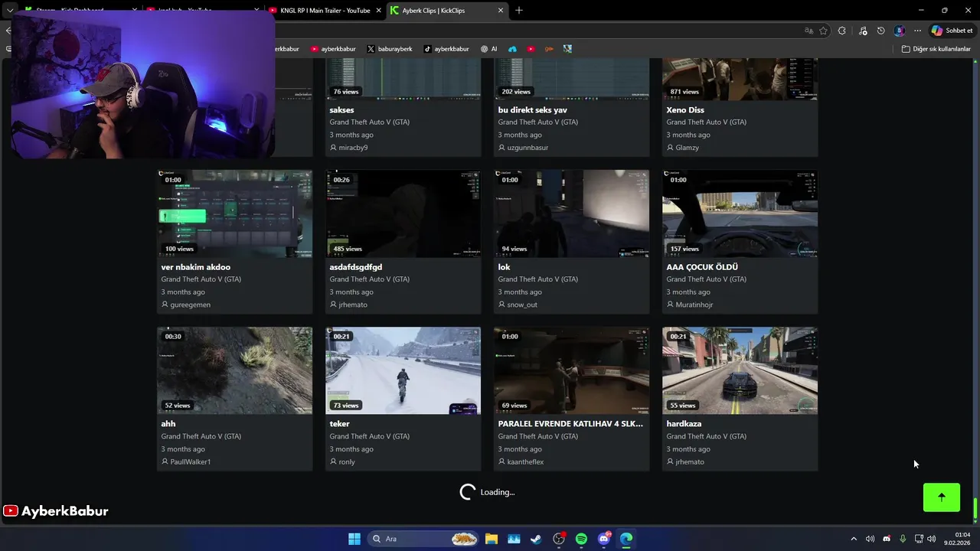Open the 'AI' bookmark
Screen dimensions: 980x551
pos(488,49)
